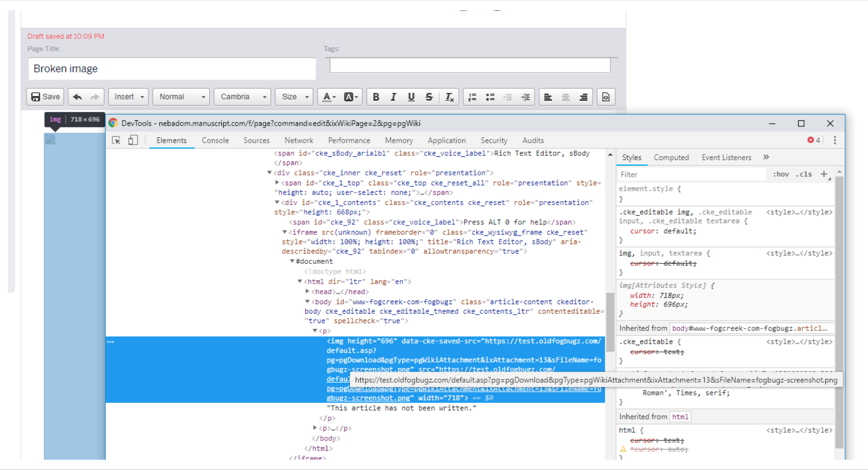Image resolution: width=868 pixels, height=470 pixels.
Task: Switch to the Console tab
Action: tap(215, 140)
